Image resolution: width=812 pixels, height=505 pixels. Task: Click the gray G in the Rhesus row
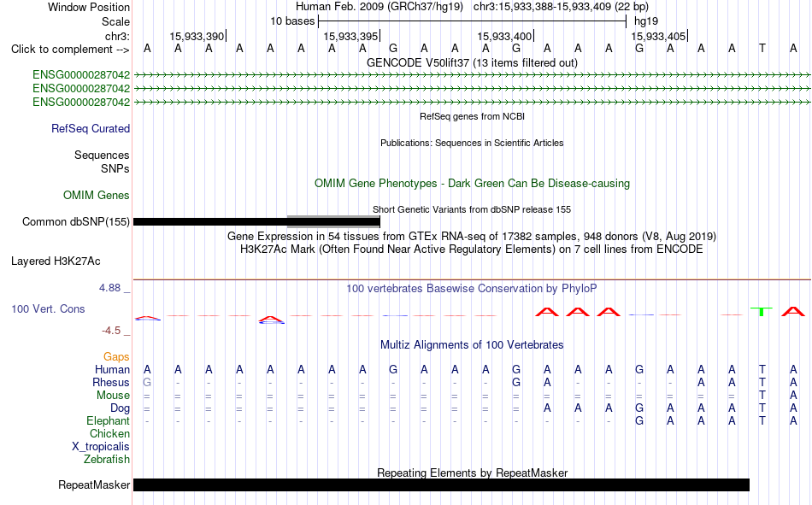point(147,382)
